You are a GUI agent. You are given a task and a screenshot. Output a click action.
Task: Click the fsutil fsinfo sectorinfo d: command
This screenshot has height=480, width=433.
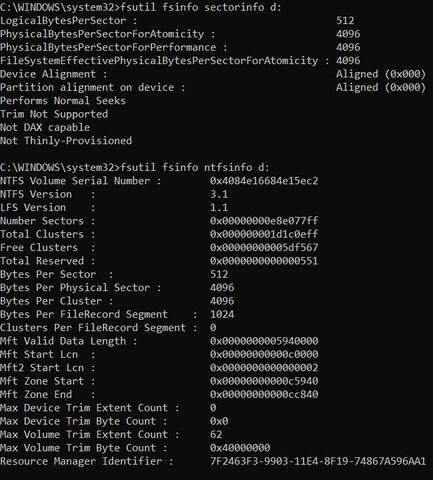coord(201,7)
